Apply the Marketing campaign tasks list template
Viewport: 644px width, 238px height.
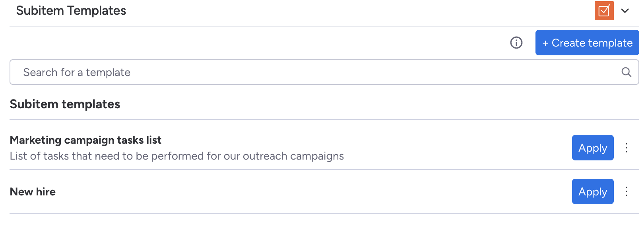593,148
